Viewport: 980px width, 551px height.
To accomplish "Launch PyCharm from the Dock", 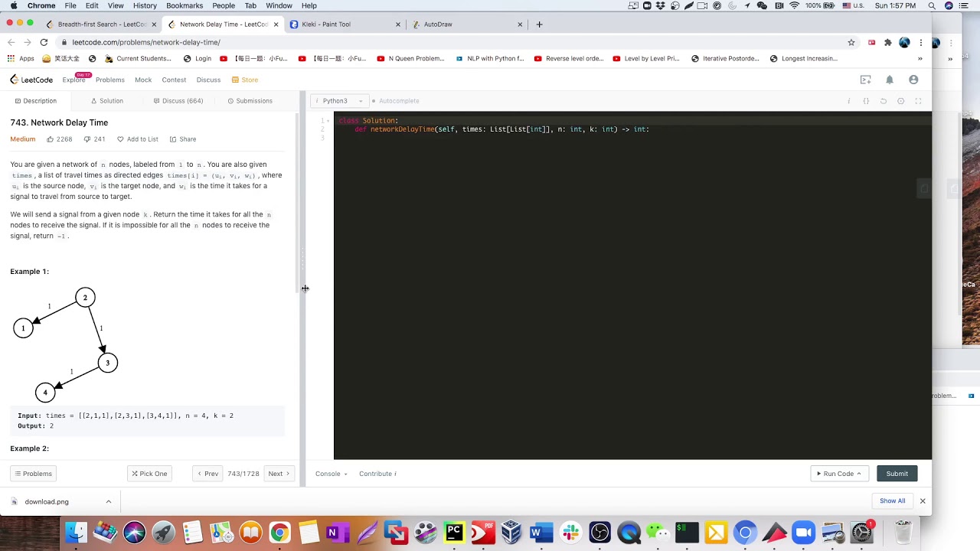I will click(454, 531).
